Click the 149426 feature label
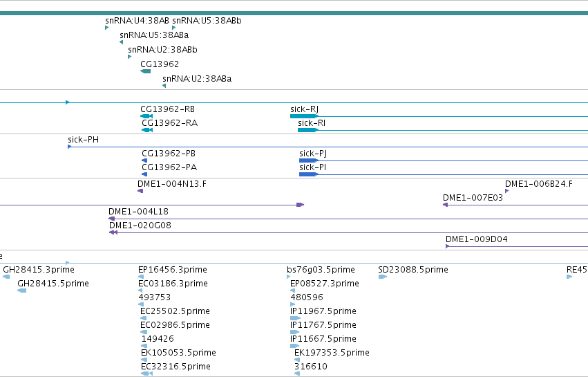The image size is (588, 377). [x=158, y=339]
